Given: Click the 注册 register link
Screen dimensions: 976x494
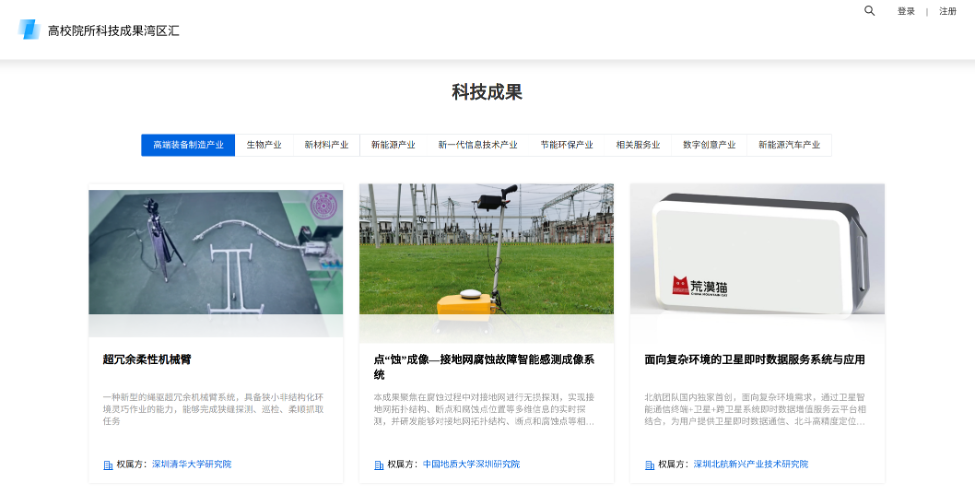Looking at the screenshot, I should coord(948,12).
